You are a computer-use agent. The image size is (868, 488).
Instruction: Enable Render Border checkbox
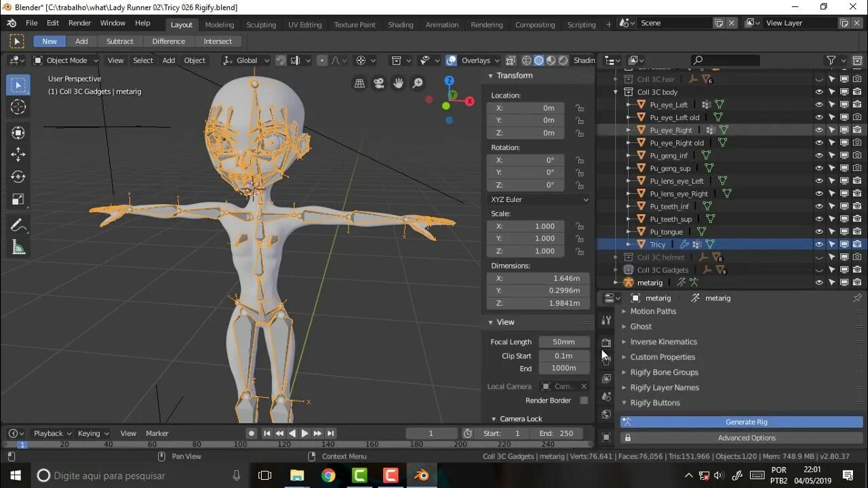(x=584, y=401)
